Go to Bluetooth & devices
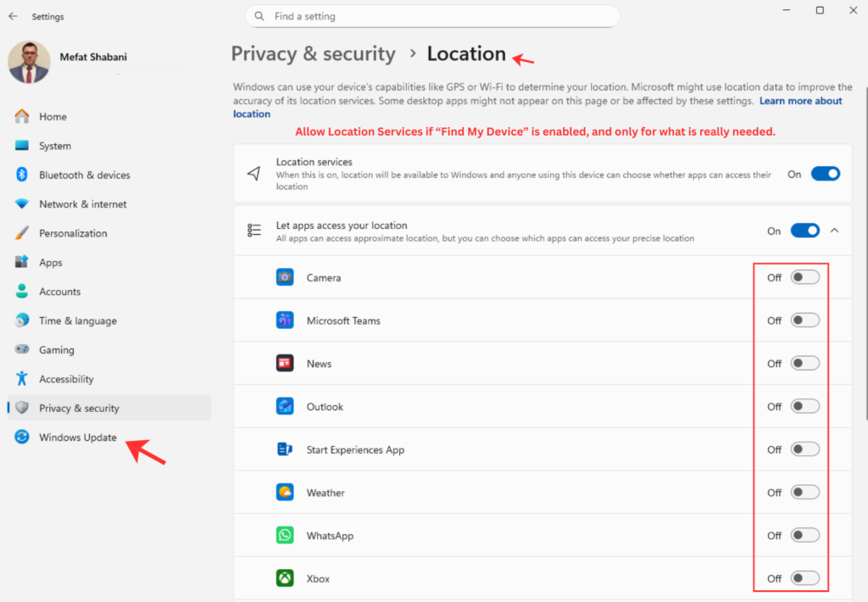 pyautogui.click(x=84, y=176)
